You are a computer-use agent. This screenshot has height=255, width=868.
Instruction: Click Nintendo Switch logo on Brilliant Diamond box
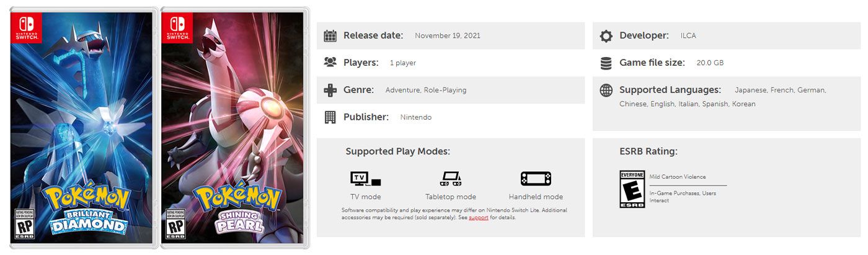coord(26,28)
